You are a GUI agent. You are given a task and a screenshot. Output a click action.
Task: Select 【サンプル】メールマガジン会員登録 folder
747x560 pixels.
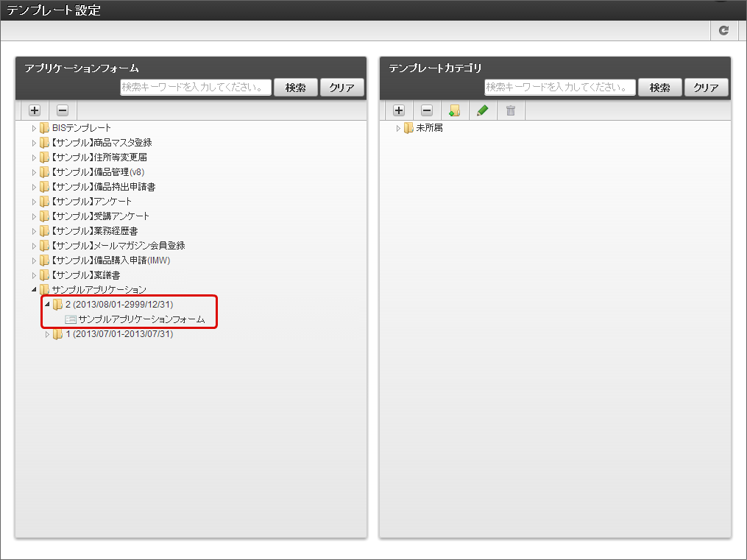click(x=118, y=246)
